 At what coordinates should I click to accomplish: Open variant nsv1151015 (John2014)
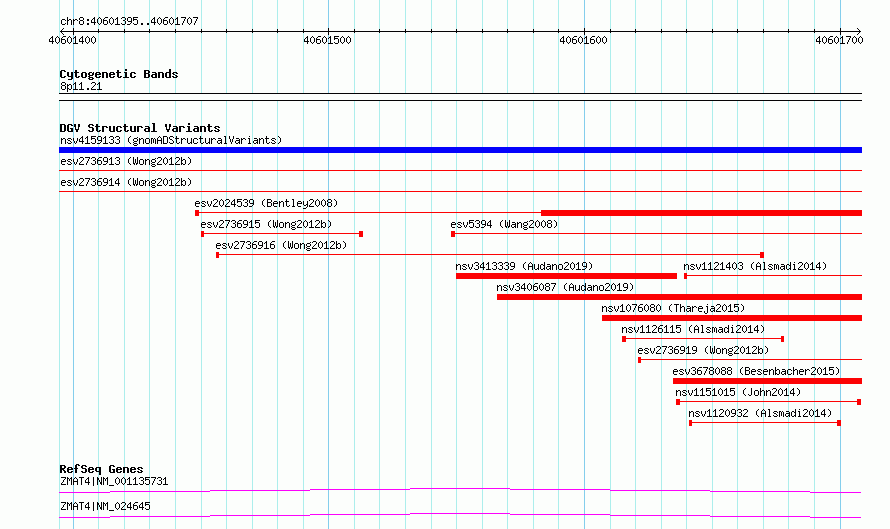pos(738,392)
